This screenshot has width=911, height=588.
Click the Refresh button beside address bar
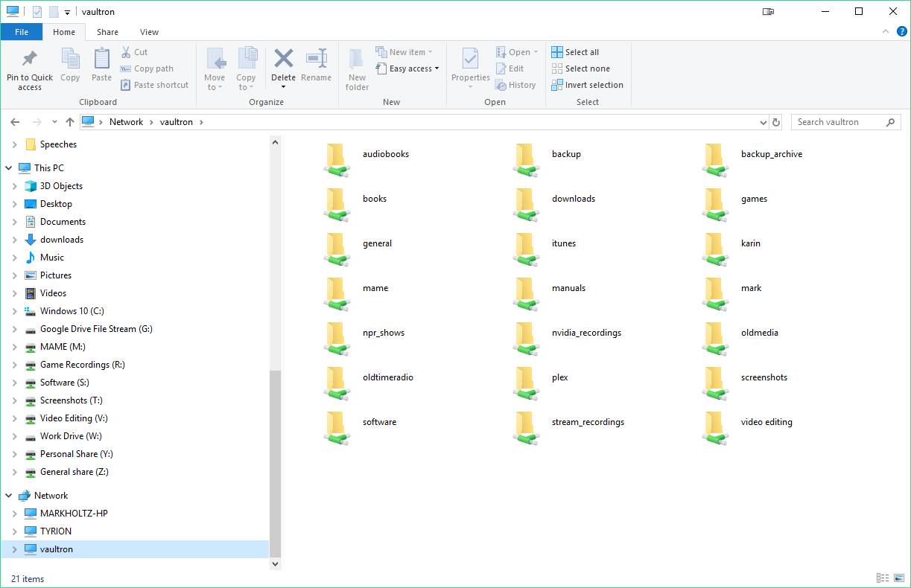pyautogui.click(x=776, y=122)
